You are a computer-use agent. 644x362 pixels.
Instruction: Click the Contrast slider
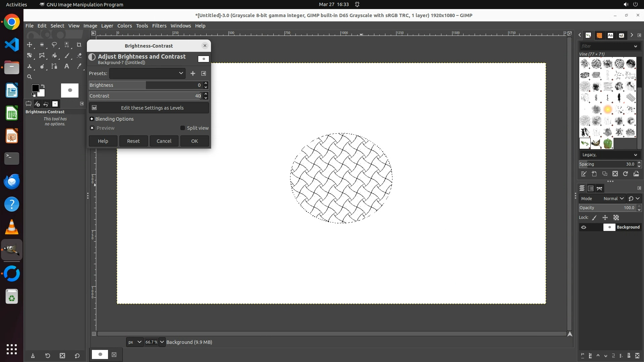point(144,96)
